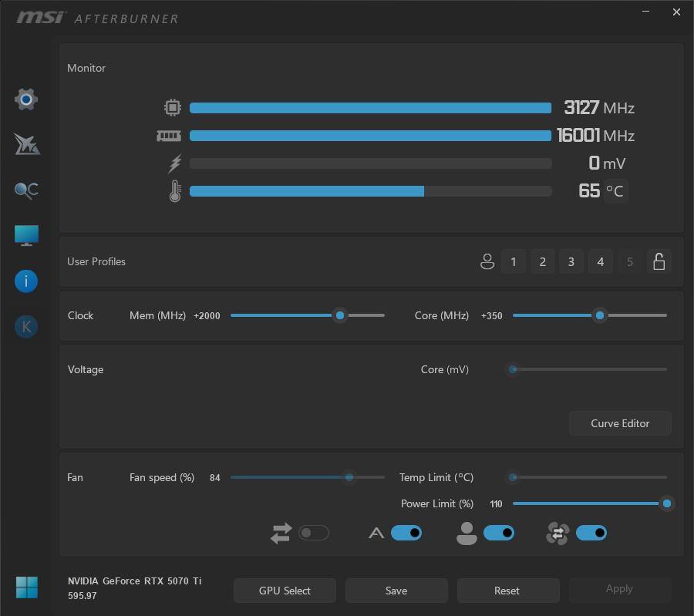Viewport: 694px width, 616px height.
Task: Click the circular K icon in sidebar
Action: coord(26,327)
